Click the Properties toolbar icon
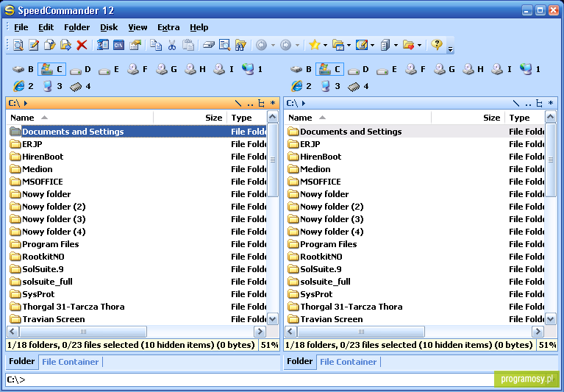The height and width of the screenshot is (392, 564). pos(135,45)
